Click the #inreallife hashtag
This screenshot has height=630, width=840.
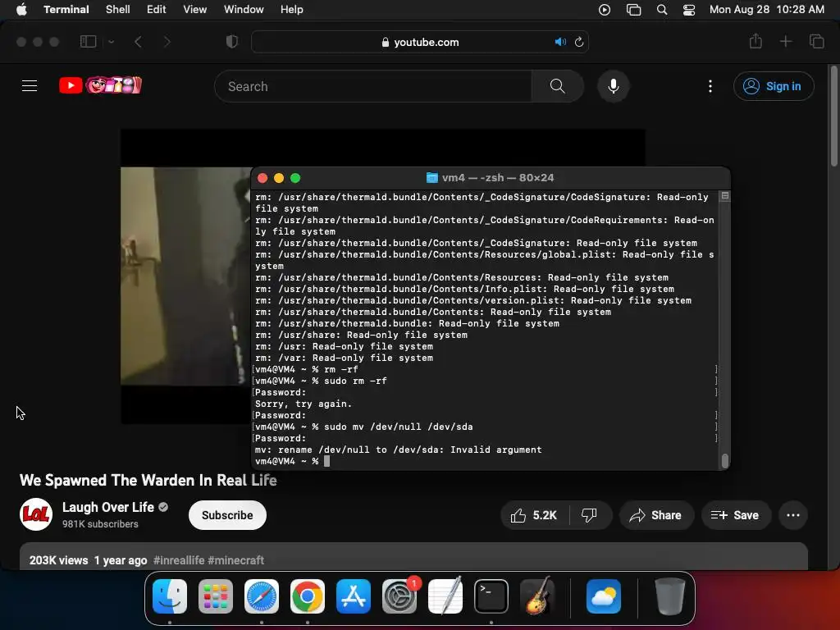(179, 560)
